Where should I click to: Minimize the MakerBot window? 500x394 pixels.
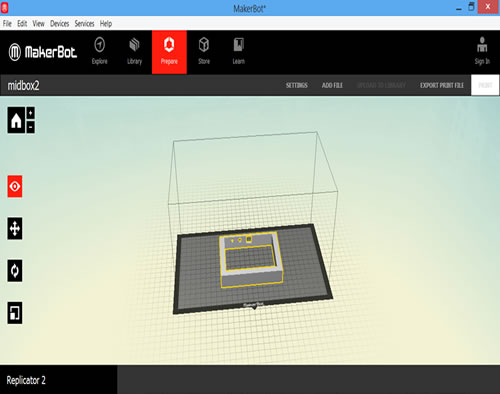point(459,8)
